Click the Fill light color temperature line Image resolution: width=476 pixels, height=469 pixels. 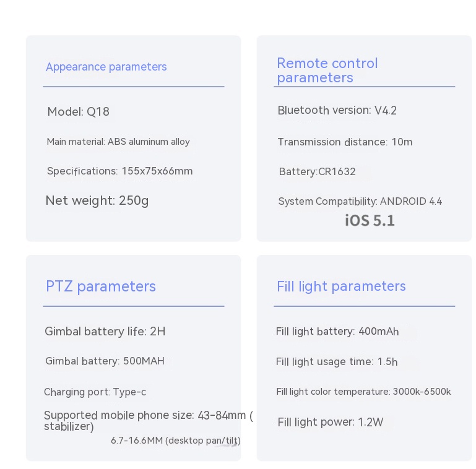point(363,392)
